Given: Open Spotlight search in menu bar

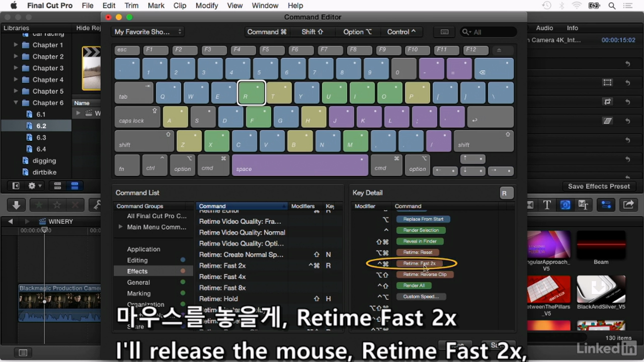Looking at the screenshot, I should (612, 6).
